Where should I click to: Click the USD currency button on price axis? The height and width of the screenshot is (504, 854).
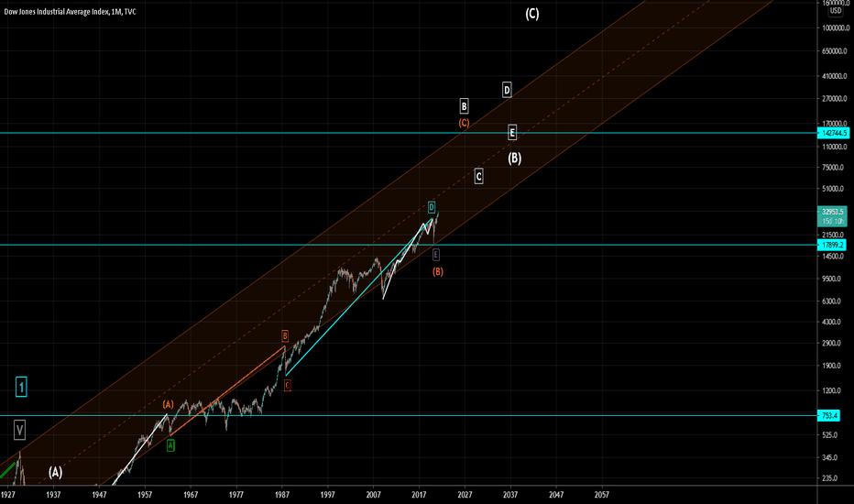[x=836, y=11]
